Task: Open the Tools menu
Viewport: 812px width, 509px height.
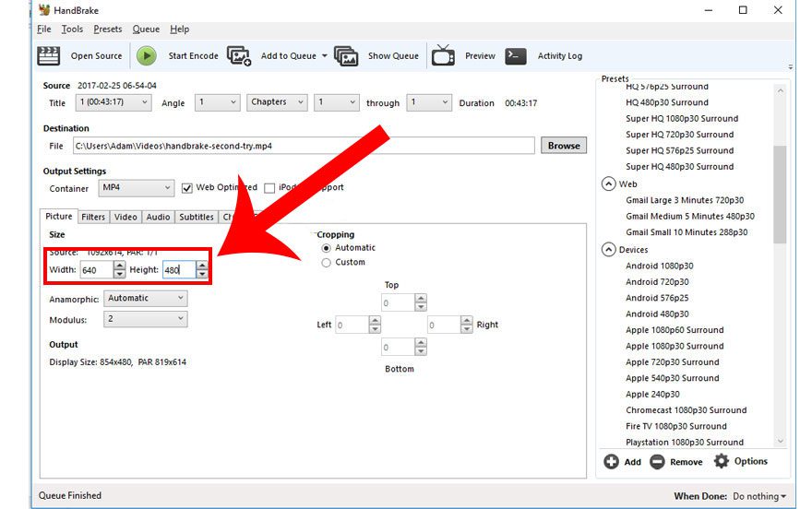Action: (72, 29)
